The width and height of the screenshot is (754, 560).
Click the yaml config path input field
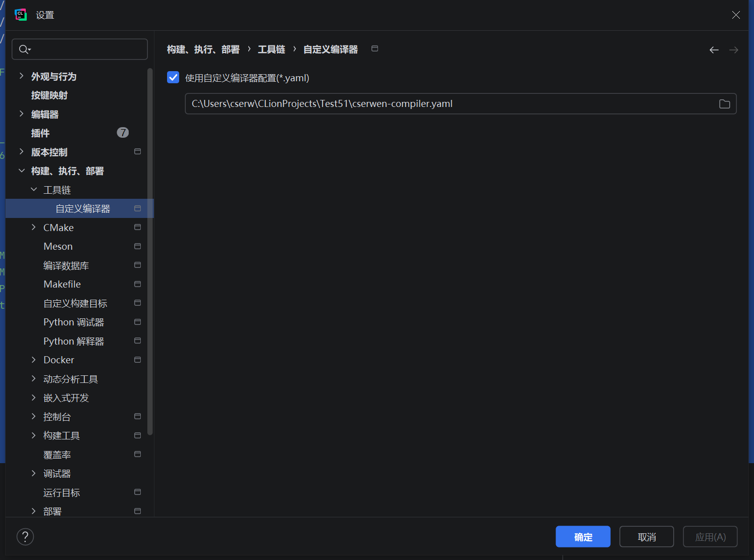[449, 104]
